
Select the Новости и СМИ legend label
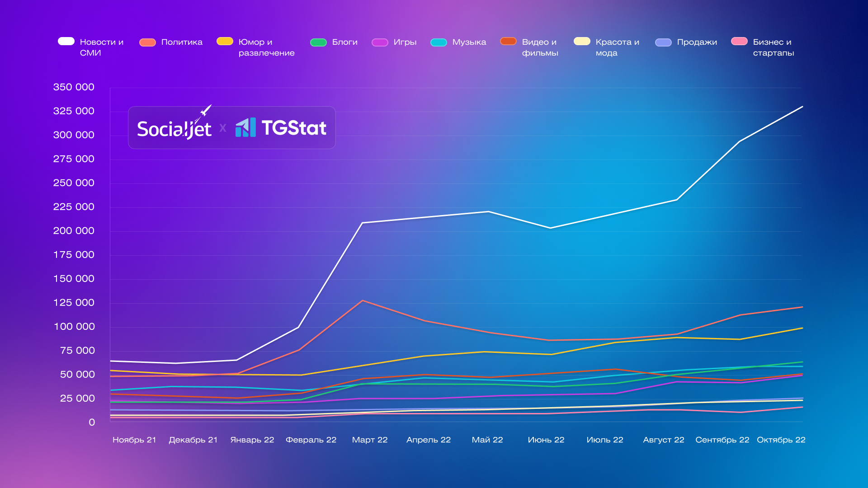(x=102, y=47)
